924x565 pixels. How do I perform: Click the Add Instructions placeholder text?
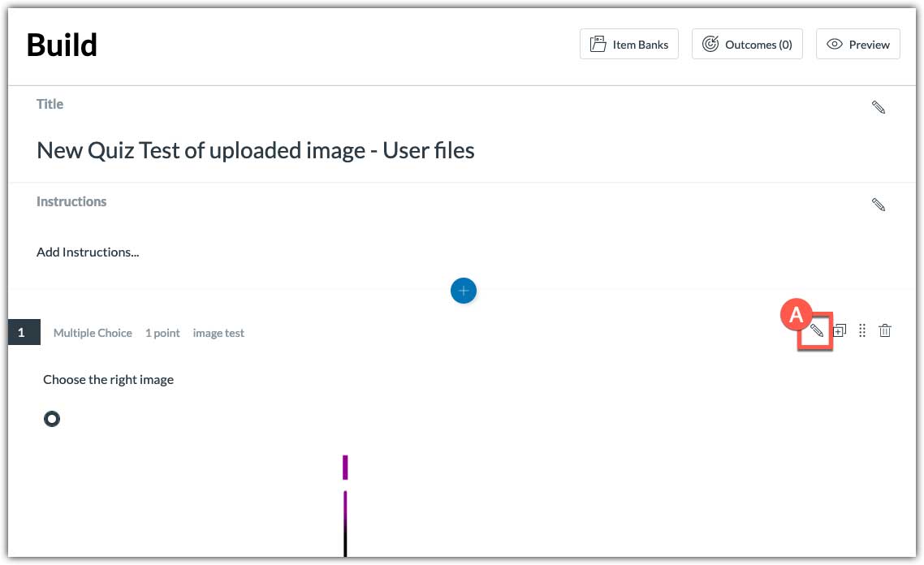pyautogui.click(x=88, y=252)
